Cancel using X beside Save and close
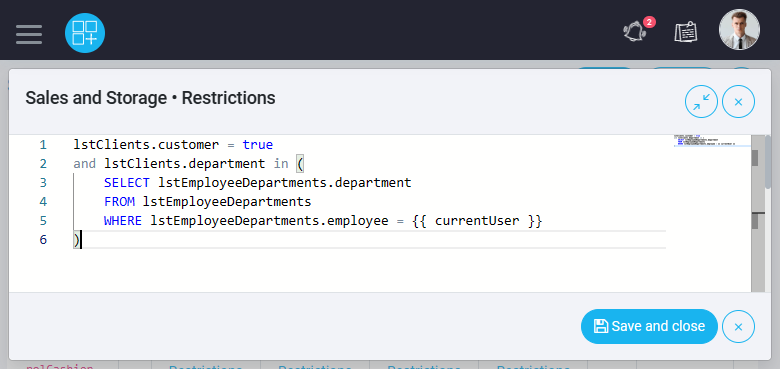Viewport: 780px width, 369px height. pyautogui.click(x=738, y=327)
